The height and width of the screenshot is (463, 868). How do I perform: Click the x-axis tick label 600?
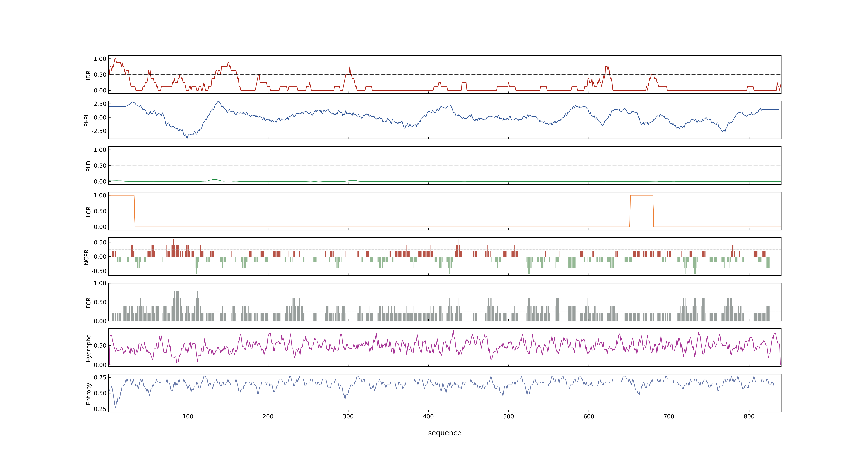tap(589, 416)
